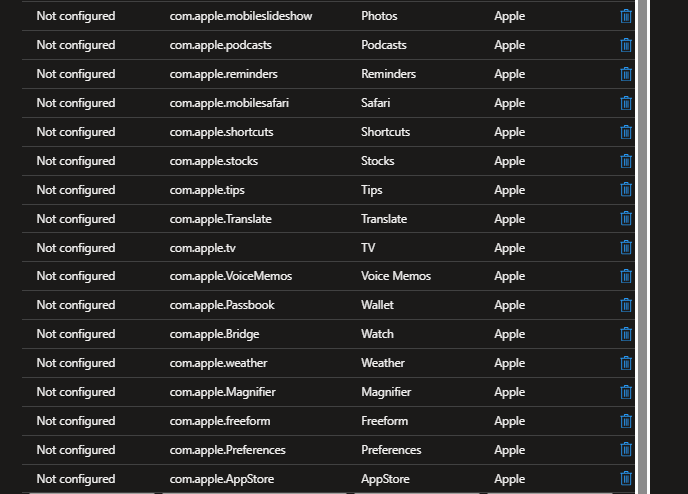Remove the Tips app entry
688x494 pixels.
click(x=626, y=190)
